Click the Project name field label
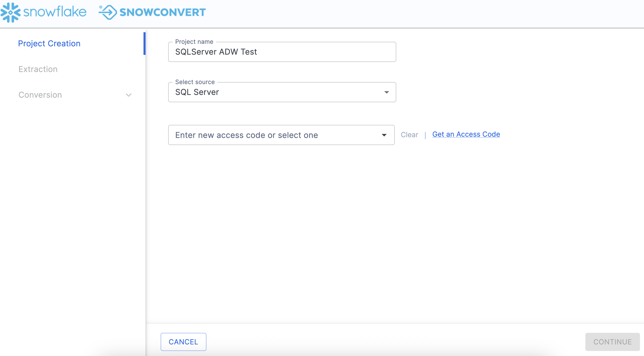The image size is (644, 356). pos(194,42)
